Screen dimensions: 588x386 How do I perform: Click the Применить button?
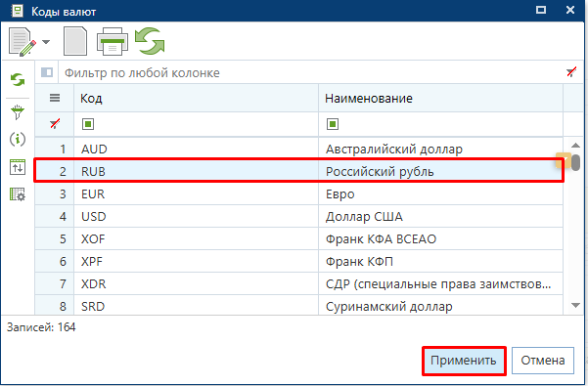(x=464, y=361)
